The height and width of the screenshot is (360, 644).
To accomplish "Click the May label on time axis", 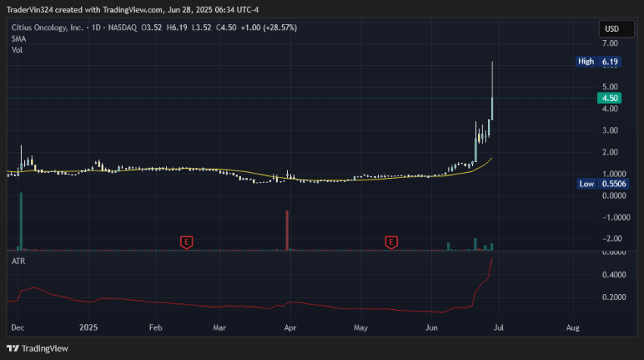I will tap(361, 327).
